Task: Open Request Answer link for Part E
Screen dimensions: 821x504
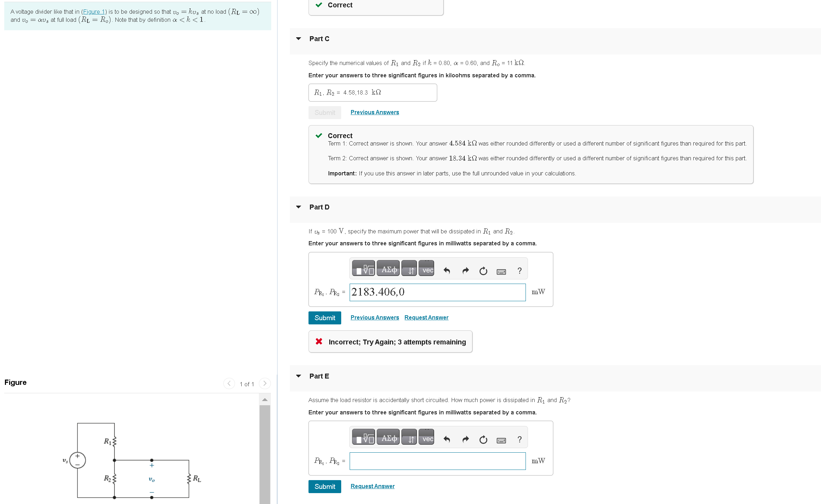Action: click(x=373, y=486)
